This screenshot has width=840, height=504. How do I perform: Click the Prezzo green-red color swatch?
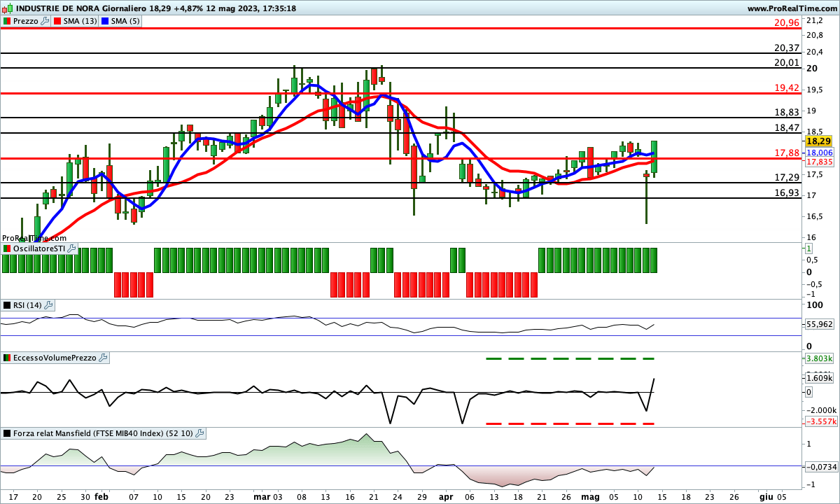(x=7, y=21)
